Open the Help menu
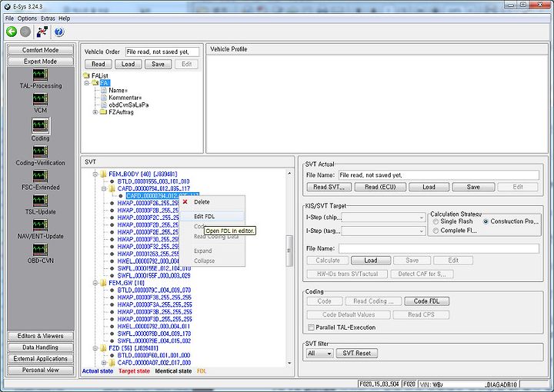This screenshot has height=392, width=554. tap(65, 18)
